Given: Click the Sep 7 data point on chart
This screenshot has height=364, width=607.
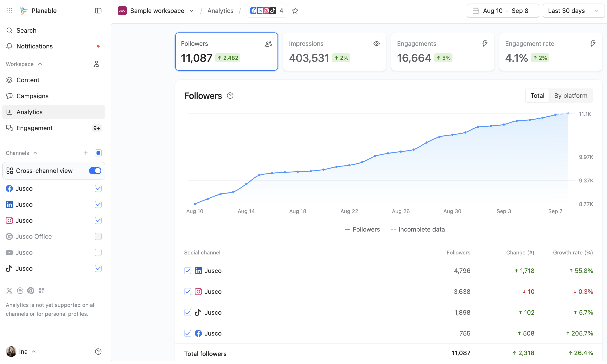Looking at the screenshot, I should point(555,115).
